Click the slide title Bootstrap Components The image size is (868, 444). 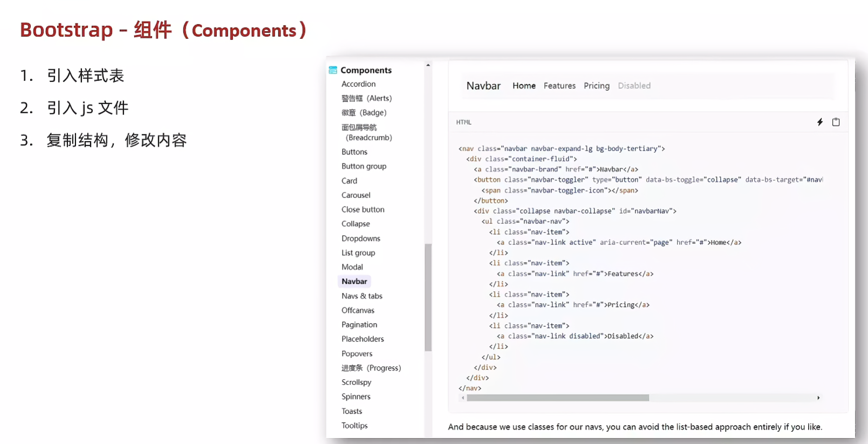(163, 30)
